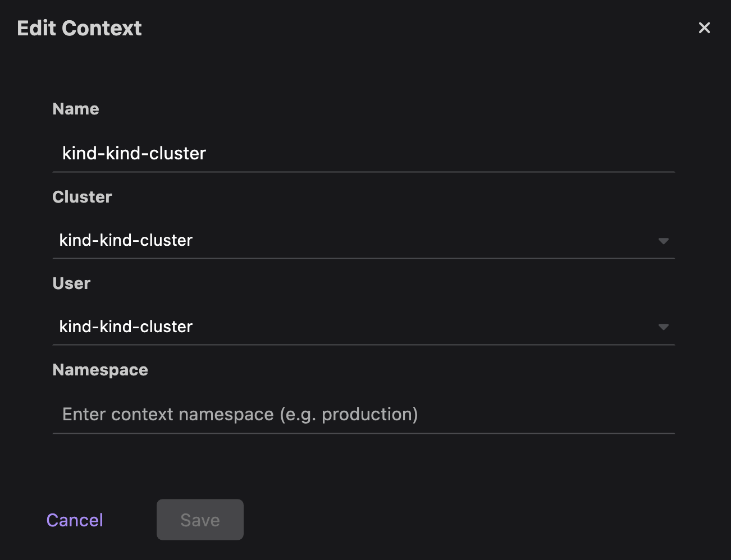This screenshot has width=731, height=560.
Task: Select the User value kind-kind-cluster
Action: coord(126,327)
